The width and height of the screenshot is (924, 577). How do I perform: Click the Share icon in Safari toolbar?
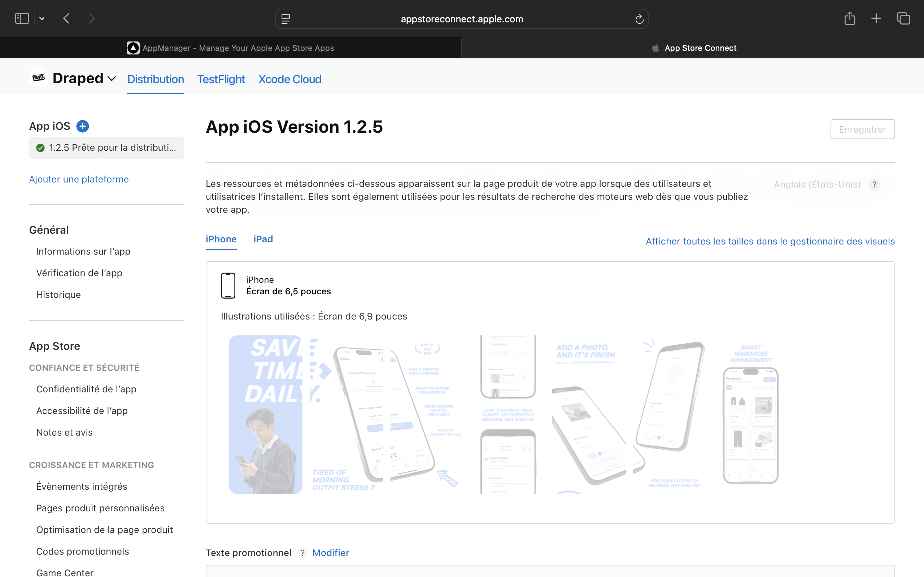pyautogui.click(x=850, y=18)
